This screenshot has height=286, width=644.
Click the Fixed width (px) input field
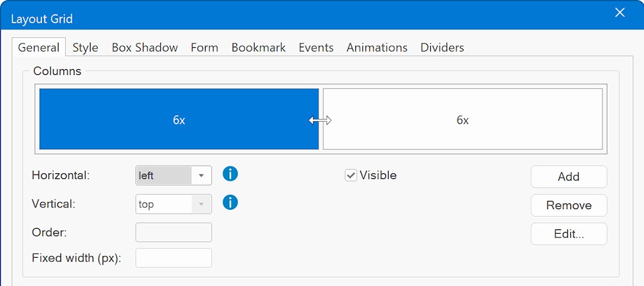tap(174, 258)
